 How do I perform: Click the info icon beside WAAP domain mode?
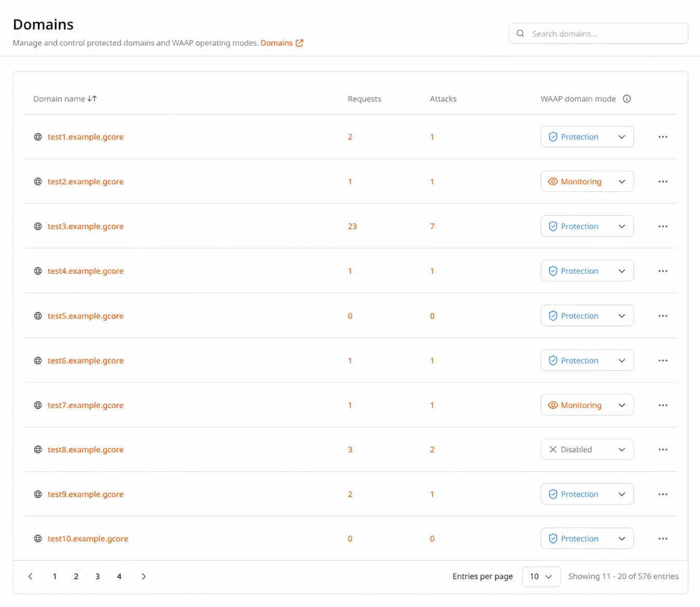tap(627, 99)
